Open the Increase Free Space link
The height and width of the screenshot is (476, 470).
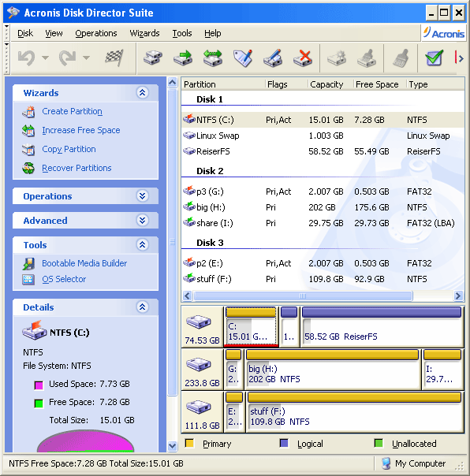point(81,130)
